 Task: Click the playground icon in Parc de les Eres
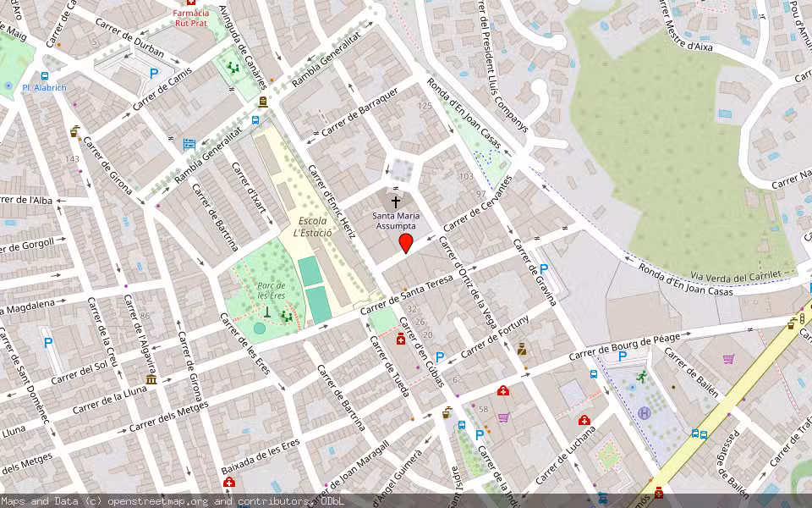286,316
